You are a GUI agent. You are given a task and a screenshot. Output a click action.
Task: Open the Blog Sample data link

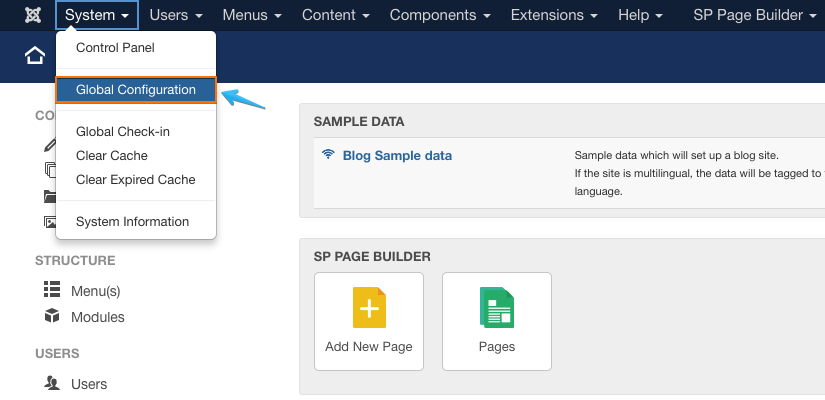[x=397, y=155]
